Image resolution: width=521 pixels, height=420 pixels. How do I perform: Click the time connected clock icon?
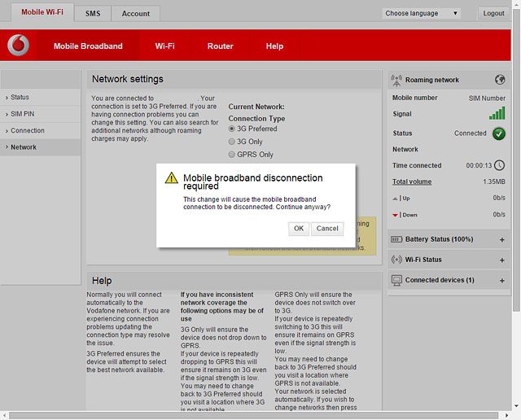pos(499,165)
